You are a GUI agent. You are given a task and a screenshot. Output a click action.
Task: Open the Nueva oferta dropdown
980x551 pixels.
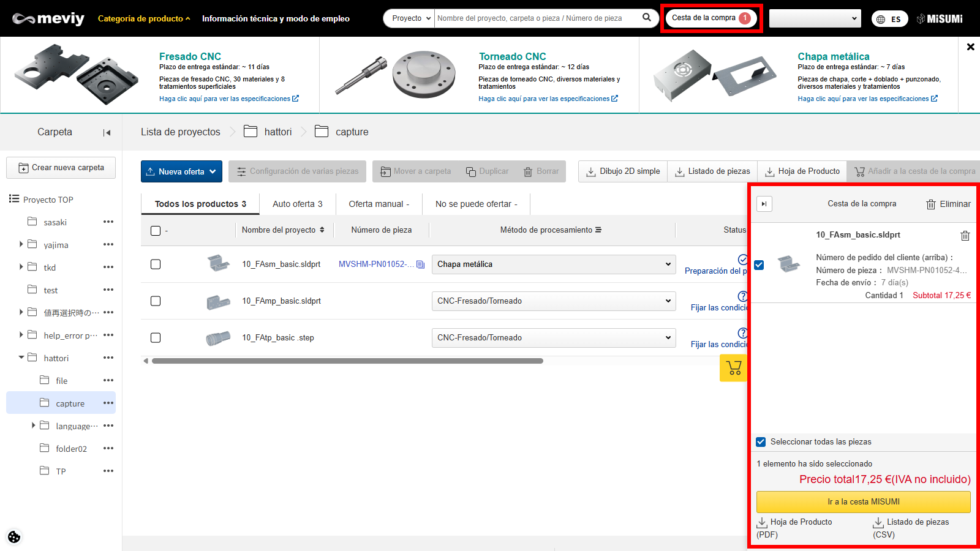(181, 171)
